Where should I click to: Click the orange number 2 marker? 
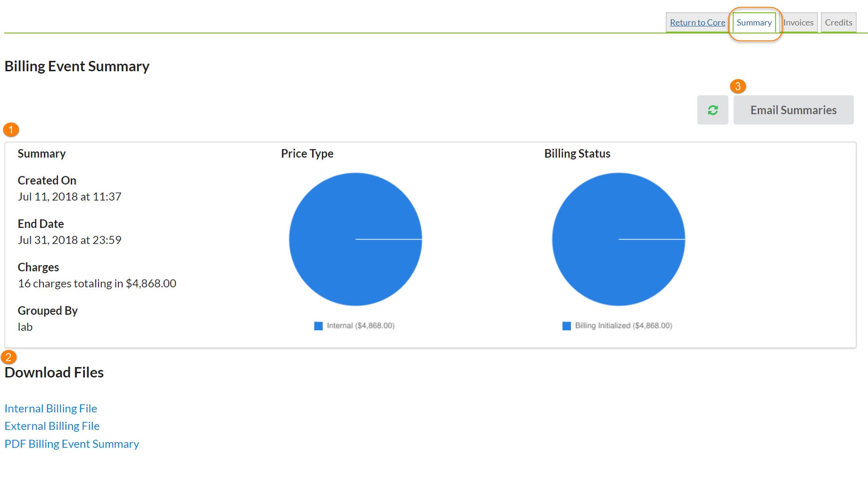pyautogui.click(x=8, y=357)
